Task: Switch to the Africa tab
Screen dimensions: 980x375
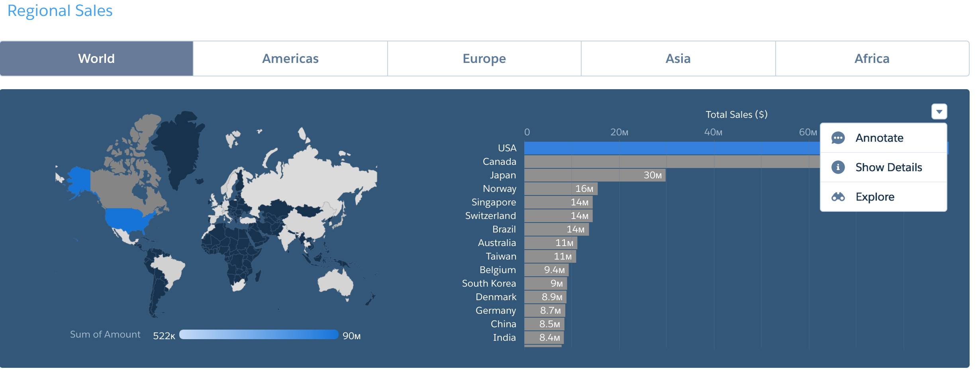Action: (872, 59)
